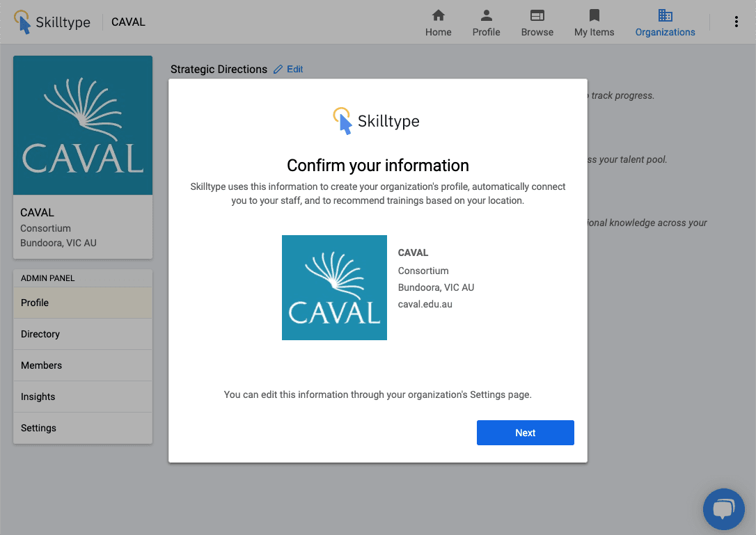Click the pencil Edit icon beside Strategic Directions

click(278, 70)
